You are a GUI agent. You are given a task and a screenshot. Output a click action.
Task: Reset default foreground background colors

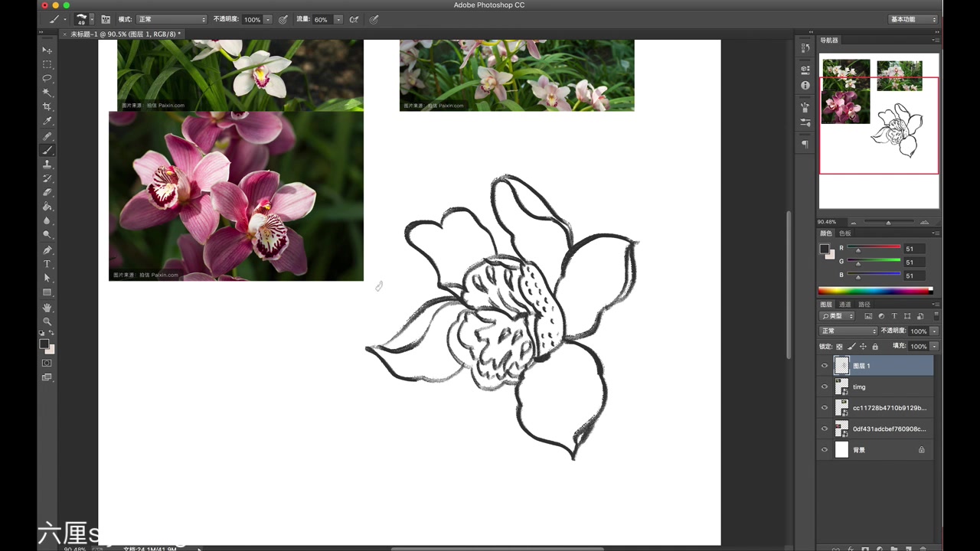point(42,334)
